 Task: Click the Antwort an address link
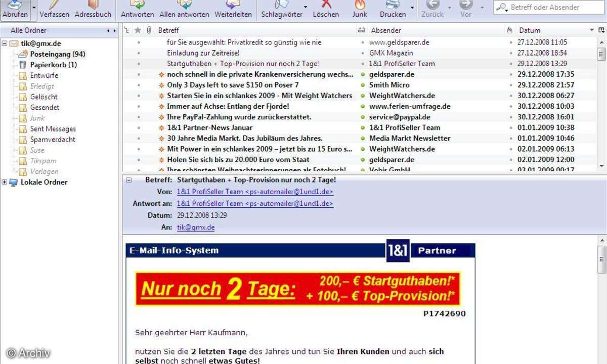pyautogui.click(x=255, y=204)
